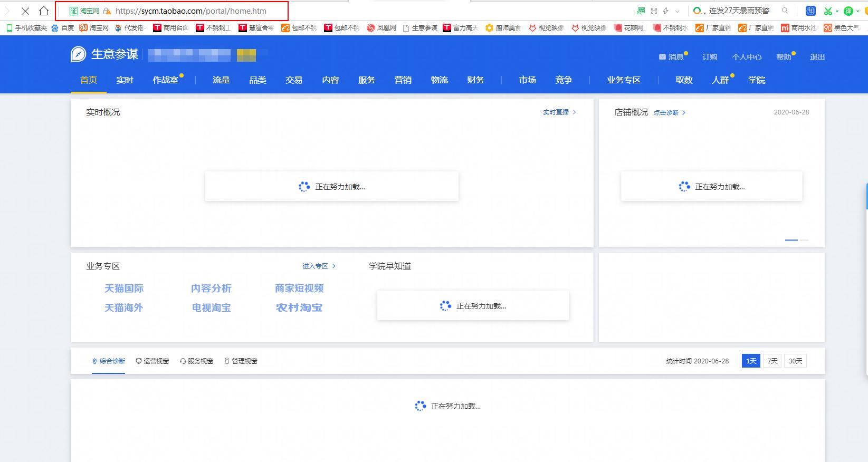The height and width of the screenshot is (462, 868).
Task: Open the 花瓣网 bookmark
Action: point(629,27)
